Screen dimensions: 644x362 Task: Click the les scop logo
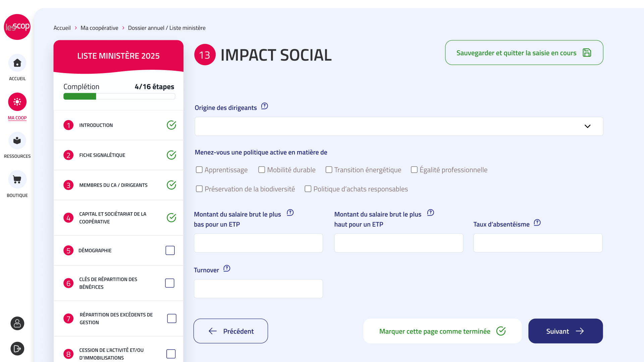coord(17,27)
